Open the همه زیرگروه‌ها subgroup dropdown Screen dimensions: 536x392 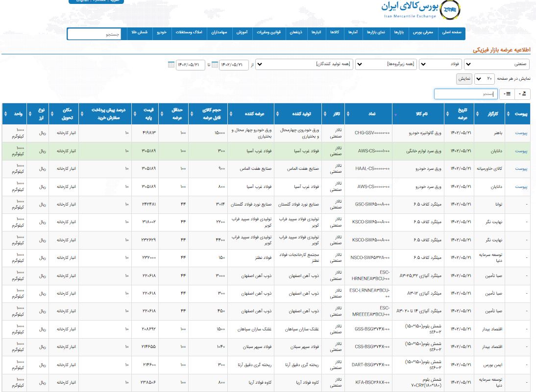coord(386,64)
